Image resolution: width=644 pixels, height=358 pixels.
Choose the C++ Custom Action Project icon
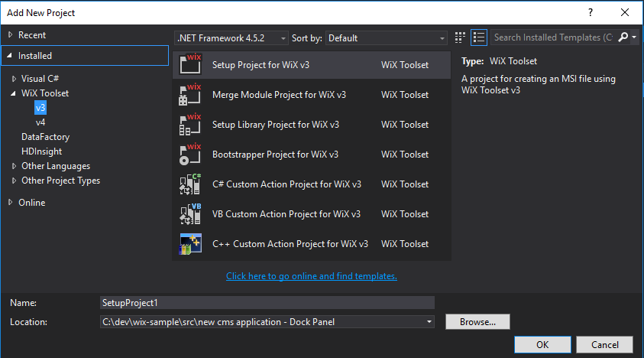coord(189,244)
